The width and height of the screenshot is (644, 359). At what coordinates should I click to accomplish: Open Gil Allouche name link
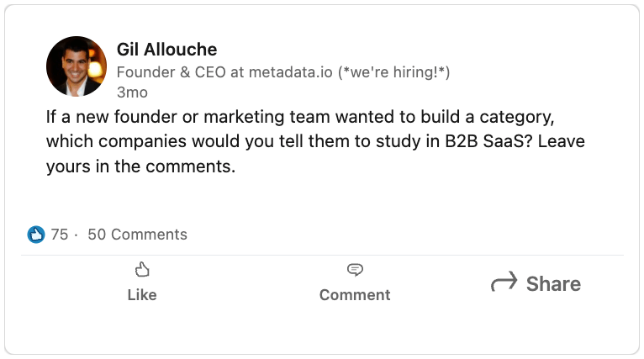tap(166, 50)
